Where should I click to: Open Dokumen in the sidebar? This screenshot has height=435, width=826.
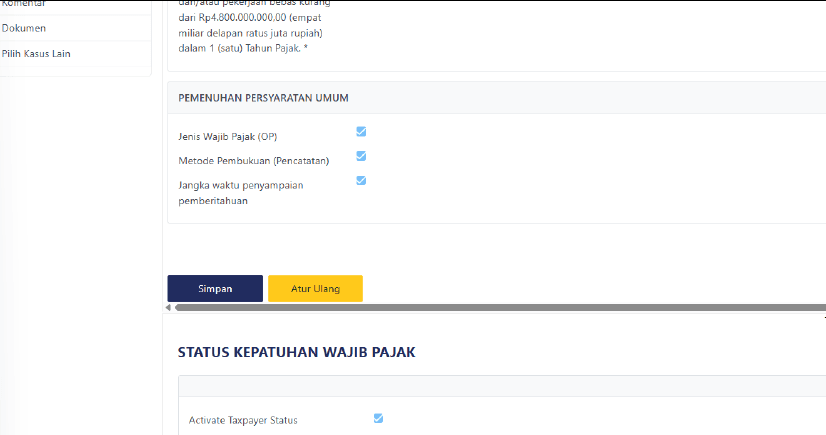point(24,28)
